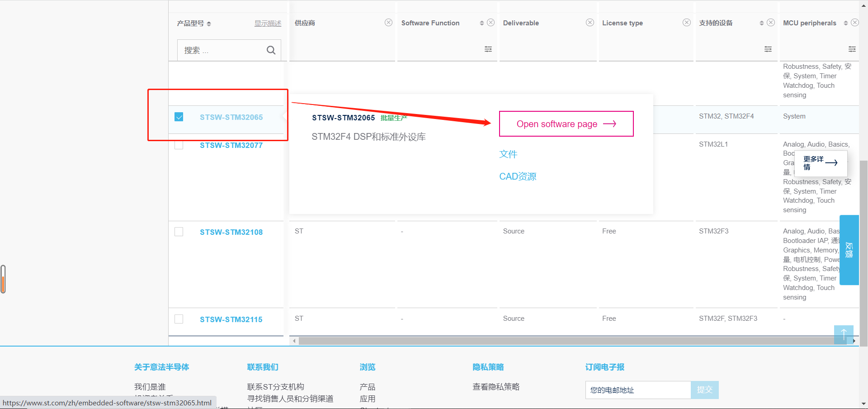
Task: Check the STSW-STM32115 checkbox
Action: tap(179, 319)
